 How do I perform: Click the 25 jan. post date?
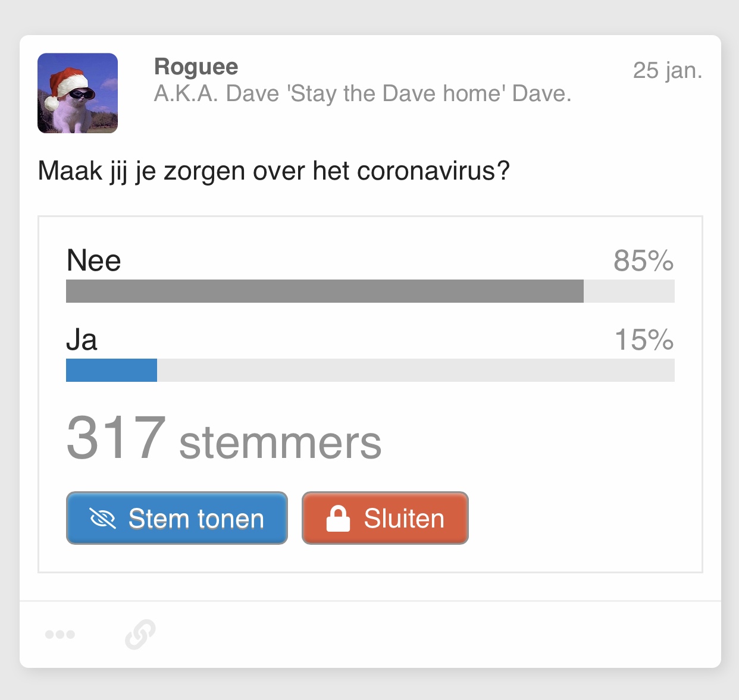pos(668,70)
